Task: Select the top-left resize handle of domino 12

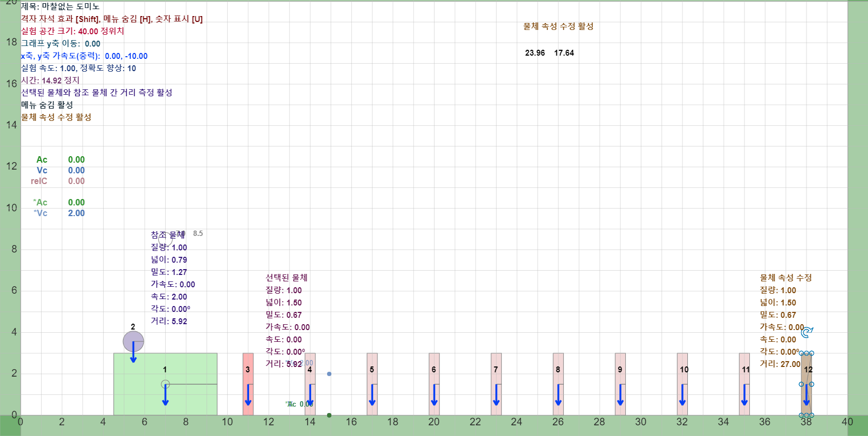Action: [x=801, y=353]
